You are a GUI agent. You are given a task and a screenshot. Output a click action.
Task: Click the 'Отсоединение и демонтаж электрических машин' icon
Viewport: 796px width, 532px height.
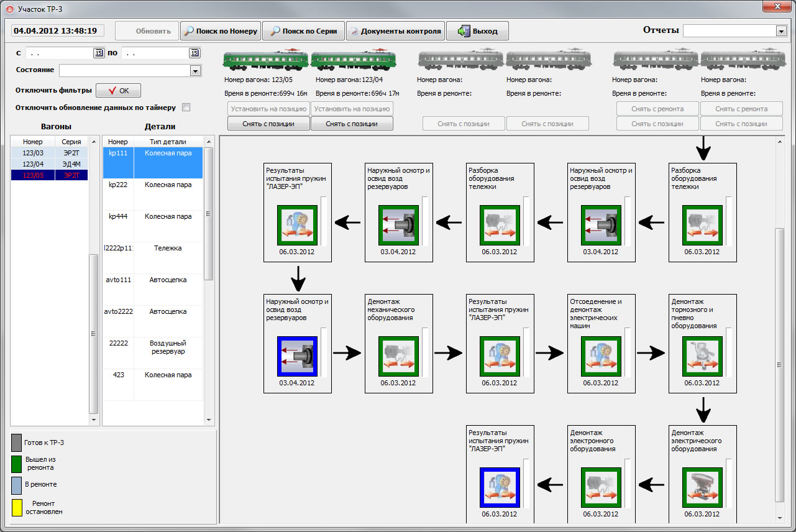(x=601, y=356)
